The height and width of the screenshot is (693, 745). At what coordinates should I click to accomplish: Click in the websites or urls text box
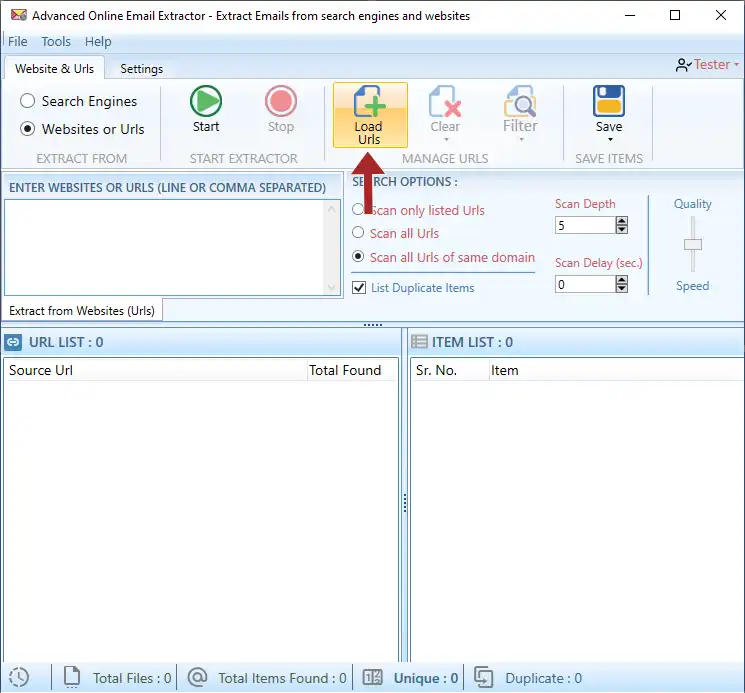coord(164,247)
